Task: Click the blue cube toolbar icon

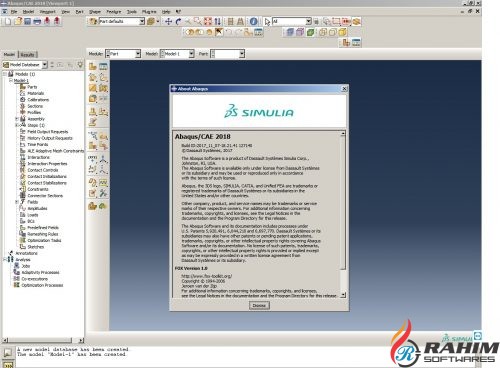Action: click(x=290, y=32)
